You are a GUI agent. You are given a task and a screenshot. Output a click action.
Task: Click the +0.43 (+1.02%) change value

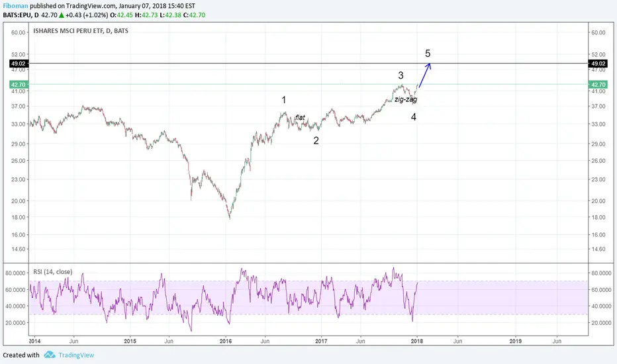coord(87,15)
